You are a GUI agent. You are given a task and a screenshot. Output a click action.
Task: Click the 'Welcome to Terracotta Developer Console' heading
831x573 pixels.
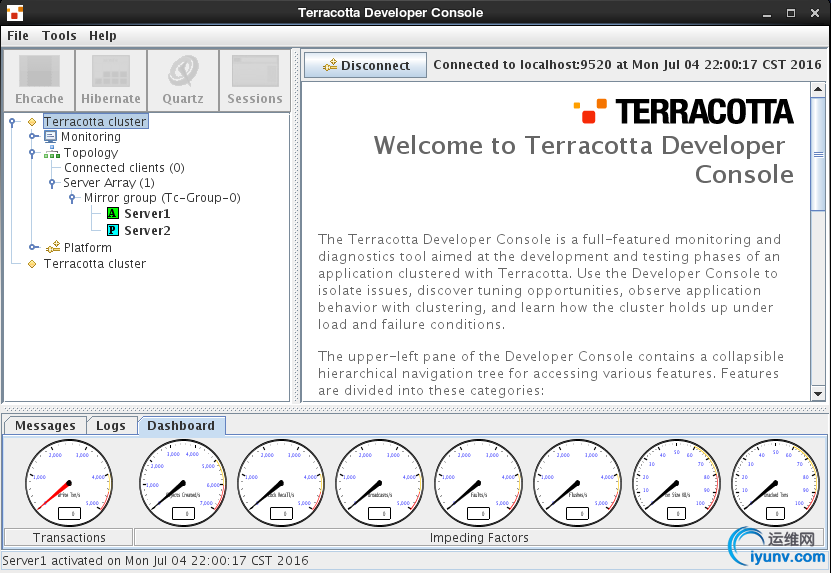[x=583, y=160]
